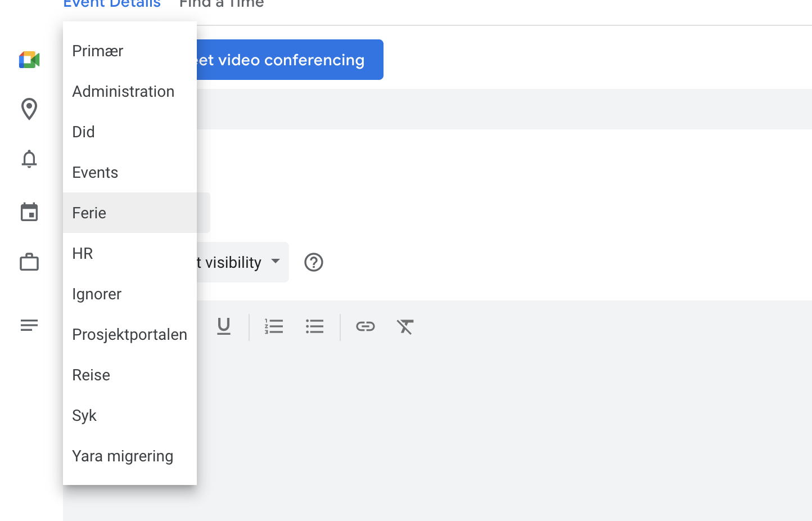Select Reise calendar option
The image size is (812, 521).
pos(130,375)
